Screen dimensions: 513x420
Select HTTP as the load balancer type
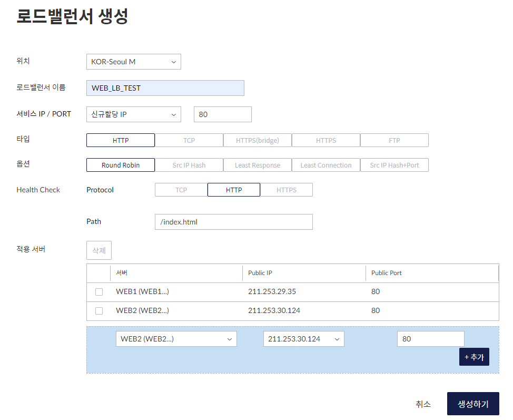121,140
